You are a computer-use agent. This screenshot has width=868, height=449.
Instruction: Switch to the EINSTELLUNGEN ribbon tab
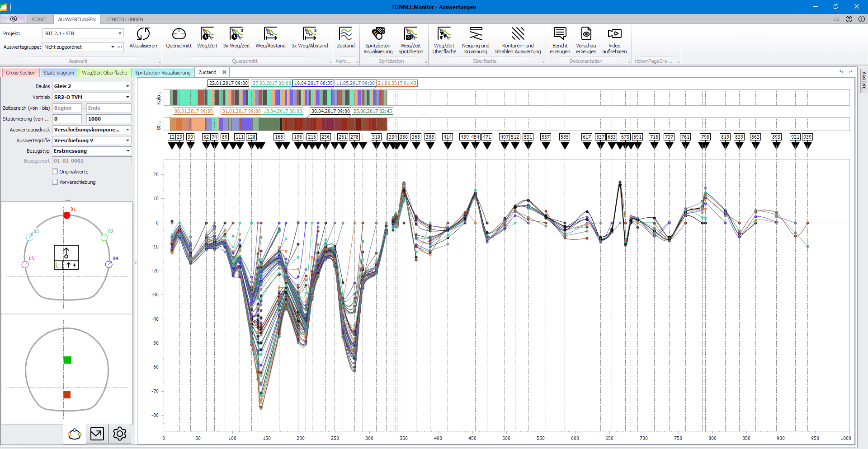pyautogui.click(x=125, y=19)
